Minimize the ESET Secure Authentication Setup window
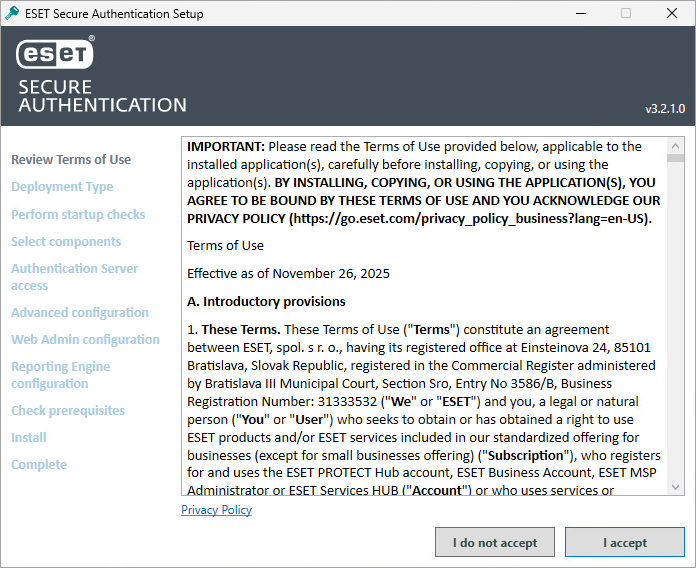 pyautogui.click(x=581, y=13)
